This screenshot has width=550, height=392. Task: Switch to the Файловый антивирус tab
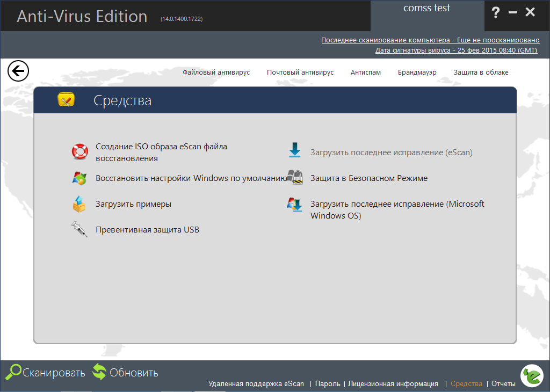(x=216, y=72)
